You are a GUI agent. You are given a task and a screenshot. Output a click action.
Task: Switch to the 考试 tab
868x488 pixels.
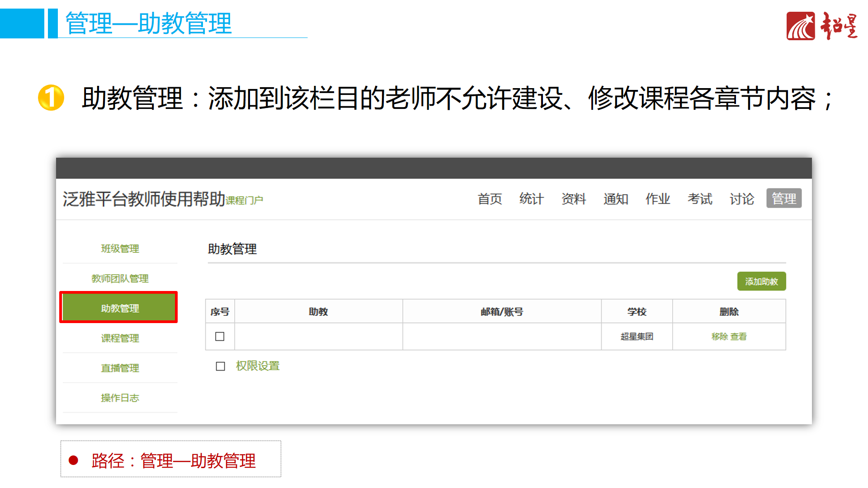coord(699,199)
